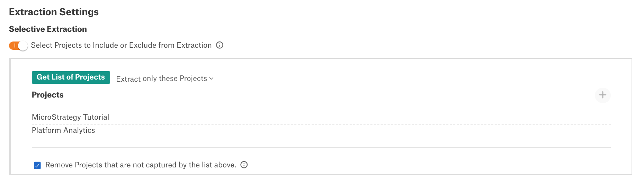This screenshot has width=644, height=184.
Task: Click blank area right of MicroStrategy Tutorial row
Action: (360, 117)
